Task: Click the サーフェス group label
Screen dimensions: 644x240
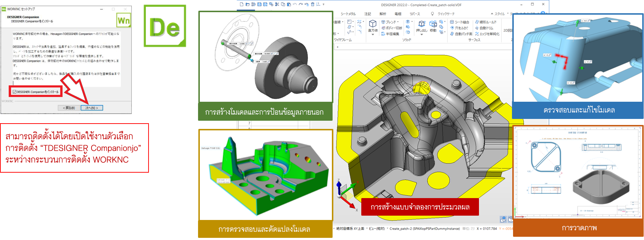Action: [x=474, y=40]
